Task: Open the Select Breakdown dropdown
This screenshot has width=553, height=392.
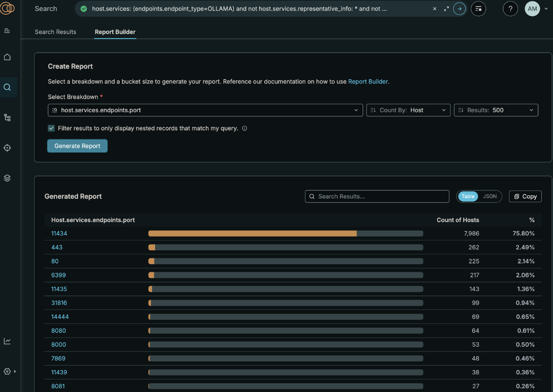Action: coord(205,110)
